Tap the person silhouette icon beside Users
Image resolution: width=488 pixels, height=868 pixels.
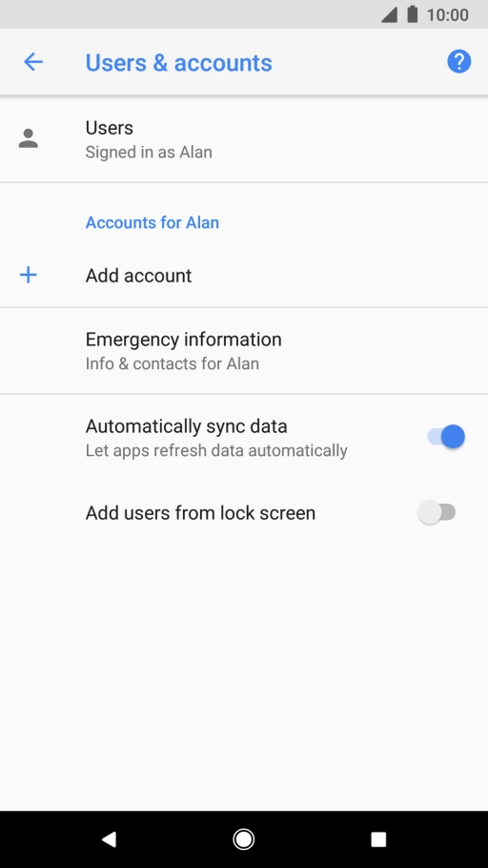(x=29, y=138)
